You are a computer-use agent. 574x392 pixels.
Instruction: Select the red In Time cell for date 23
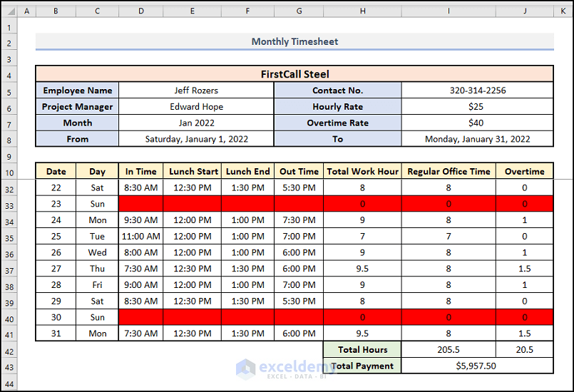click(x=141, y=204)
